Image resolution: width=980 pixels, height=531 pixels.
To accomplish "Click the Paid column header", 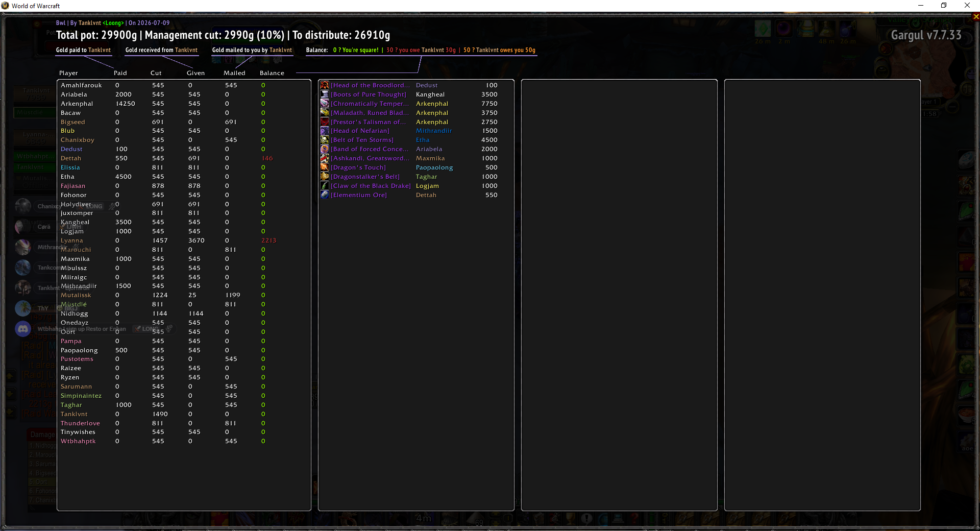I will point(120,73).
